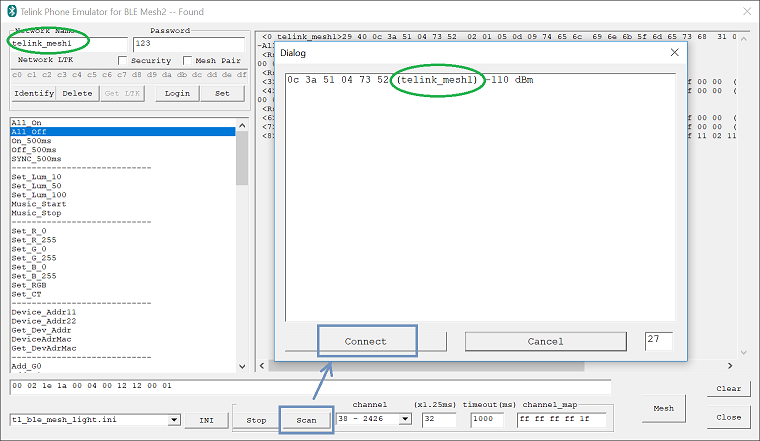Select Music_Stop command
Screen dimensions: 760x441
(x=123, y=213)
